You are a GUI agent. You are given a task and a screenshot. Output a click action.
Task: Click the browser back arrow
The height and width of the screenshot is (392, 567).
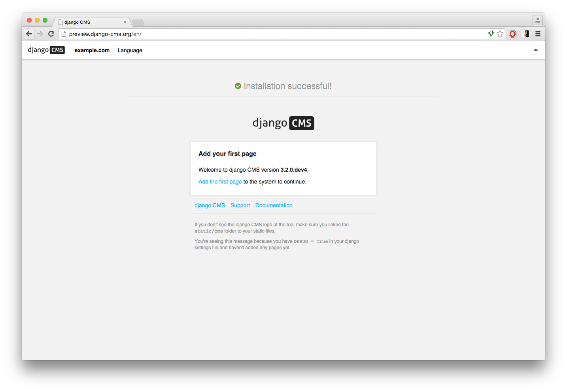tap(29, 34)
